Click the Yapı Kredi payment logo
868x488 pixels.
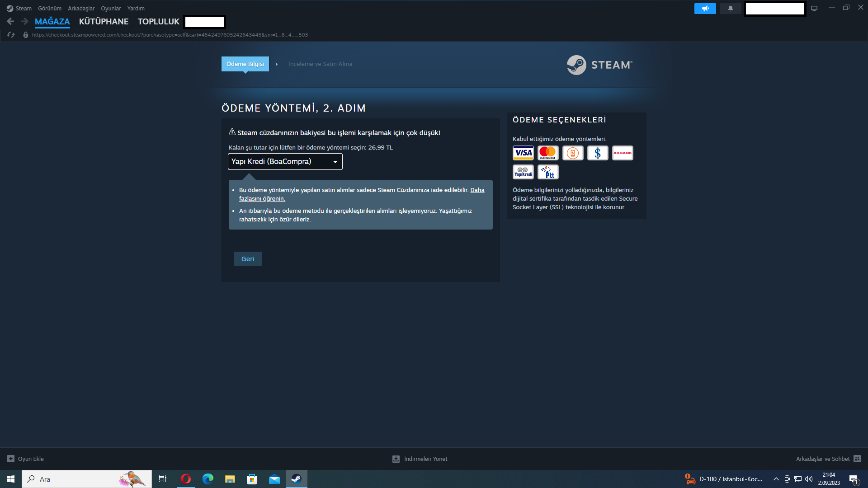pos(523,172)
